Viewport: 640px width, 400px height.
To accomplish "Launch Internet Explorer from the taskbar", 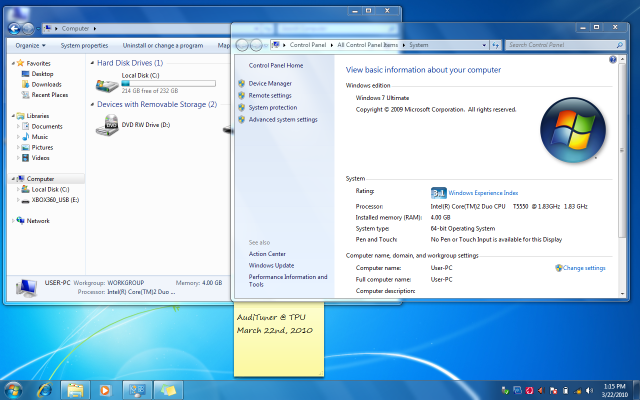I will pos(44,390).
